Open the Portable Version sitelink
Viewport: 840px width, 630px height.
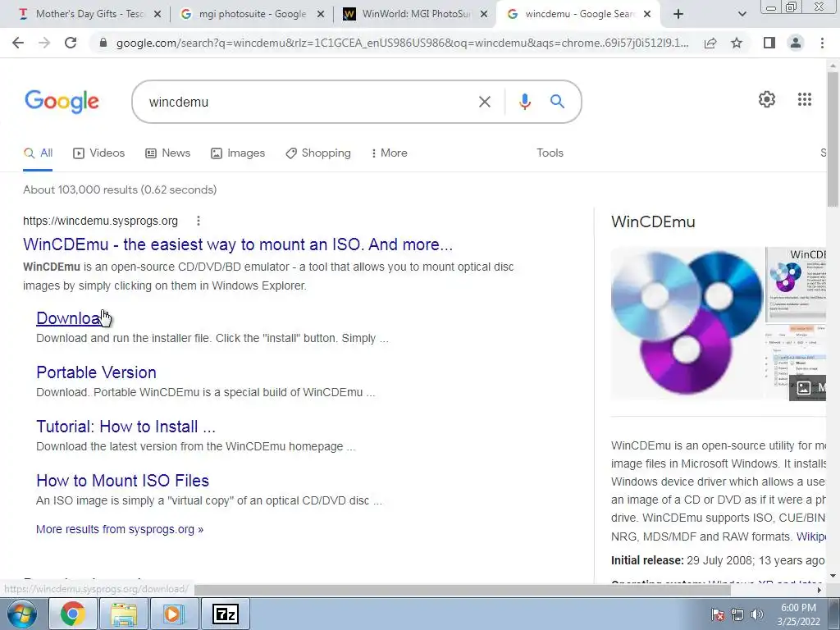pos(97,372)
